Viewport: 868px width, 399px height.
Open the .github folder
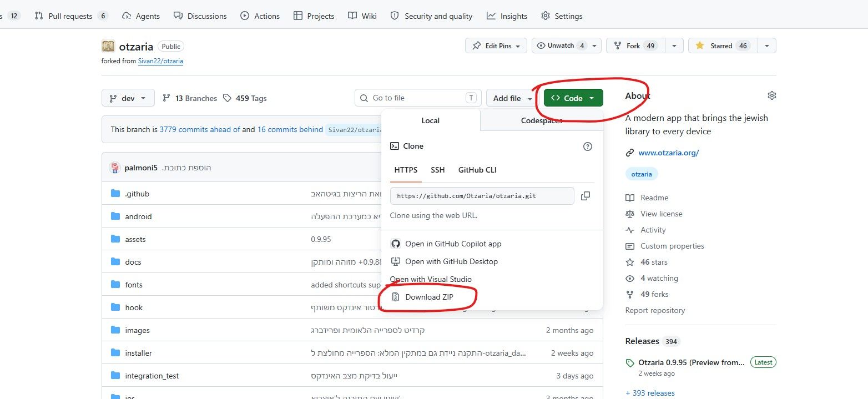click(137, 194)
